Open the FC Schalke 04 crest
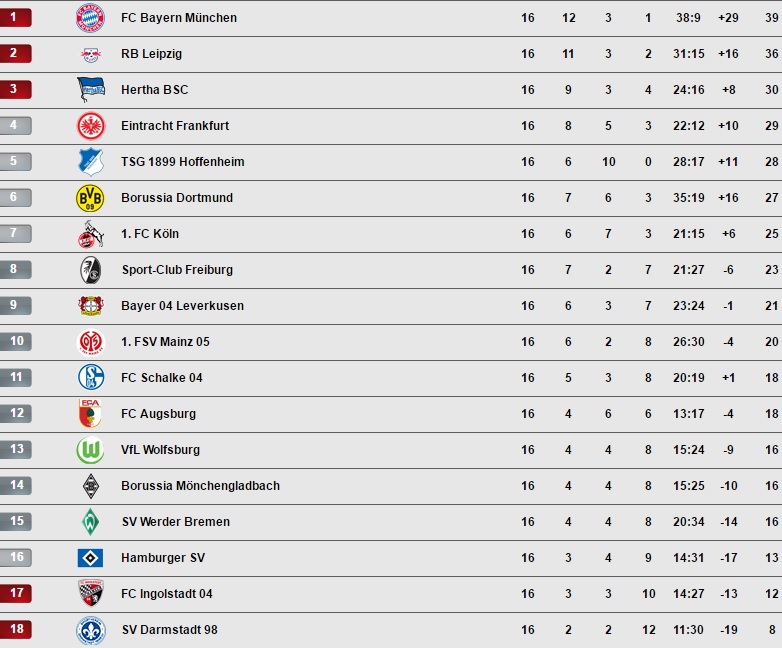782x648 pixels. click(x=90, y=378)
